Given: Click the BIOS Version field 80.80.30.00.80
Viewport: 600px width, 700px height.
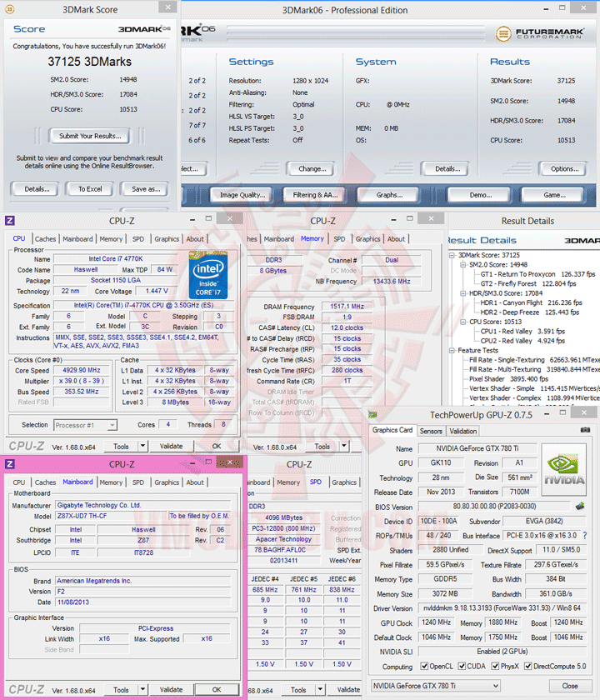Looking at the screenshot, I should tap(495, 507).
